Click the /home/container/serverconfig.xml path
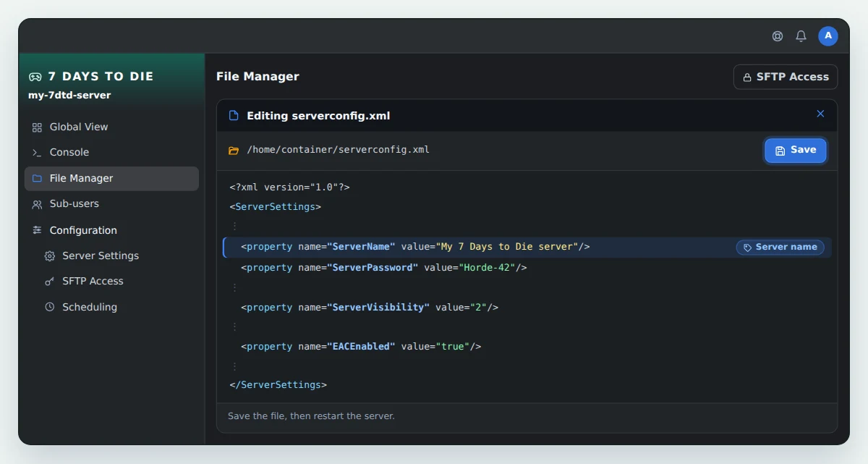The height and width of the screenshot is (464, 868). 339,151
